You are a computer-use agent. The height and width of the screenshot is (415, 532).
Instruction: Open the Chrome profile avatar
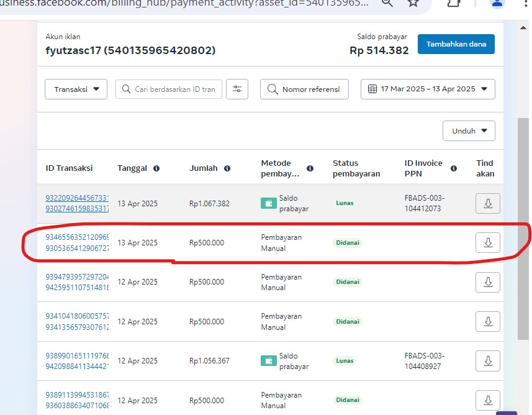pyautogui.click(x=497, y=4)
